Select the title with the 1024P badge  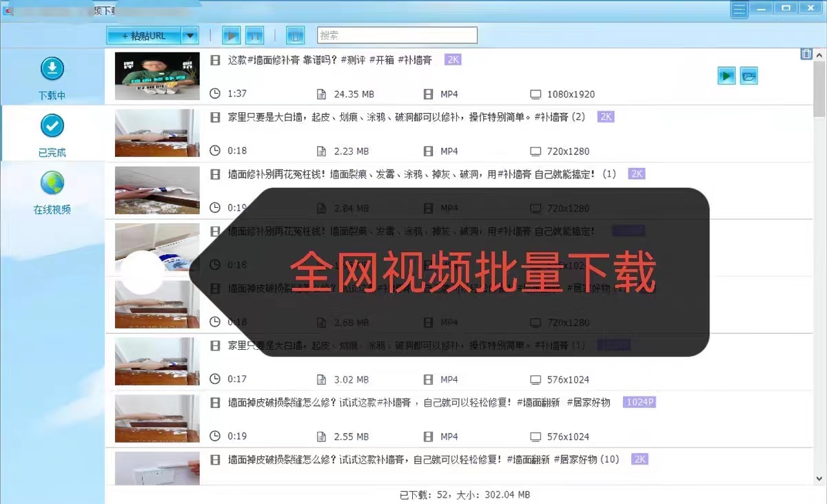[x=419, y=402]
